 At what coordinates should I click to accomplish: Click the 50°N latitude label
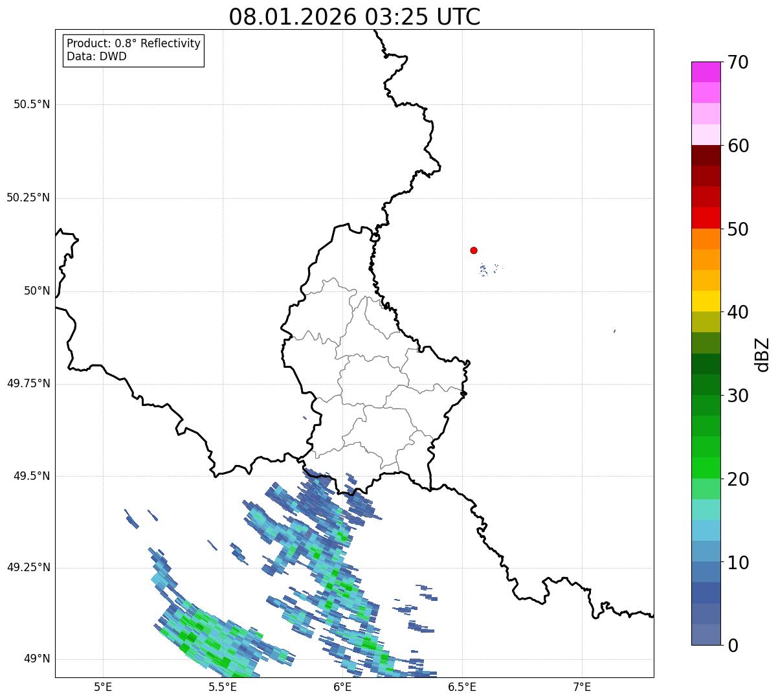(x=37, y=291)
